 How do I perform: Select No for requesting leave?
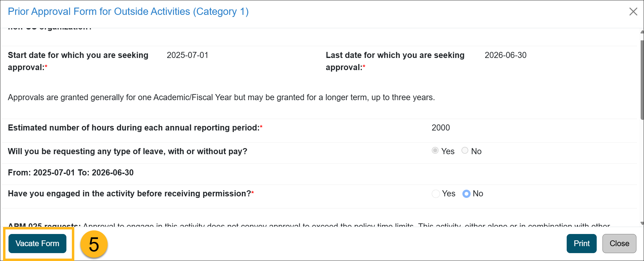tap(465, 151)
